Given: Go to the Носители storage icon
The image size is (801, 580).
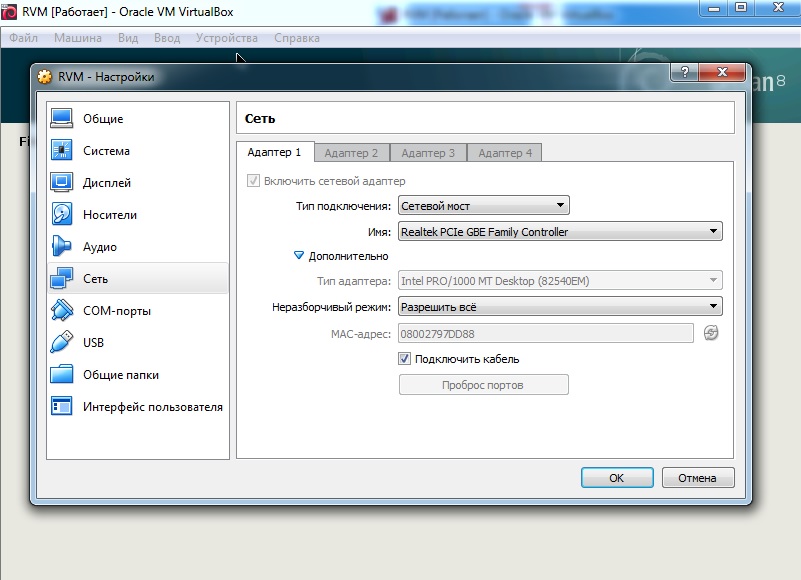Looking at the screenshot, I should [x=62, y=215].
